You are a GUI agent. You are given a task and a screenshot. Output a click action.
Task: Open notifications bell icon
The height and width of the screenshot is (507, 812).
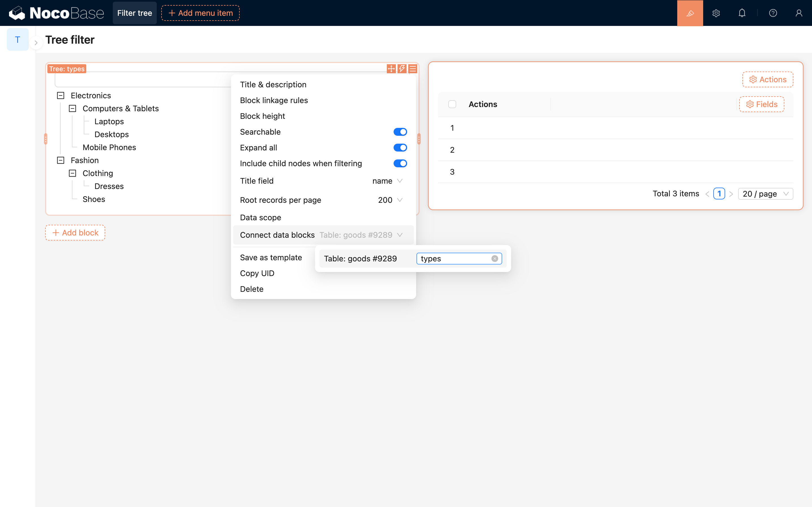[742, 13]
